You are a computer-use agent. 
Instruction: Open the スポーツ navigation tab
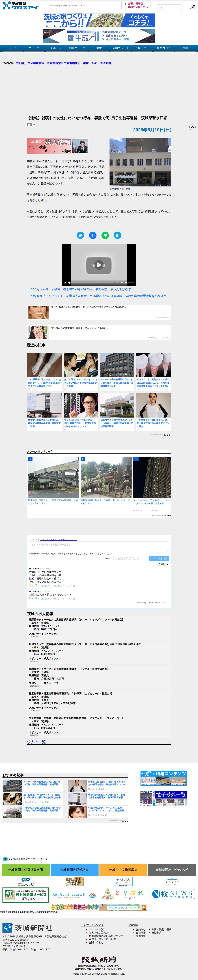(56, 48)
